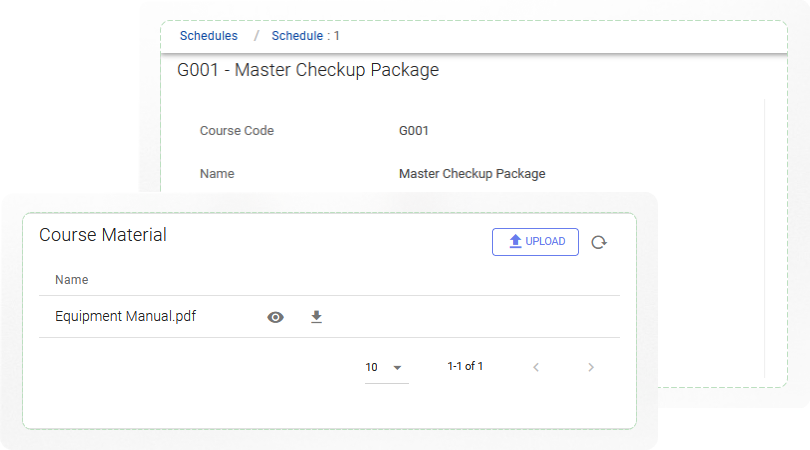Viewport: 810px width, 450px height.
Task: Click the G001 course code value
Action: click(x=414, y=131)
